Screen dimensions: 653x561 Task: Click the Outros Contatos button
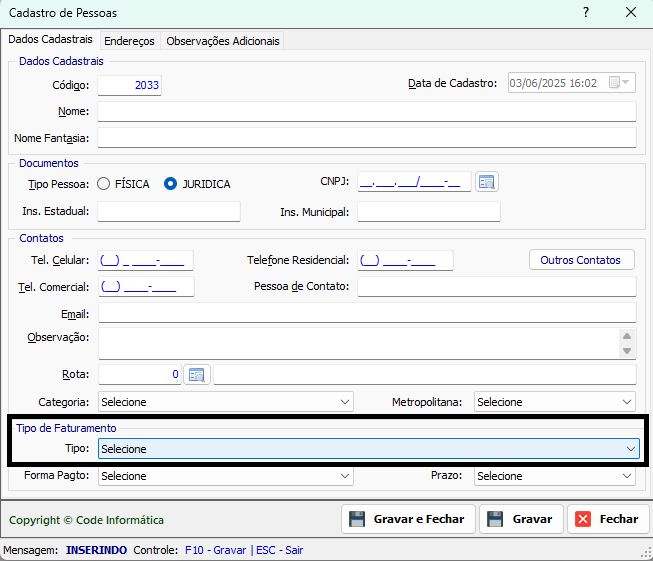click(582, 260)
